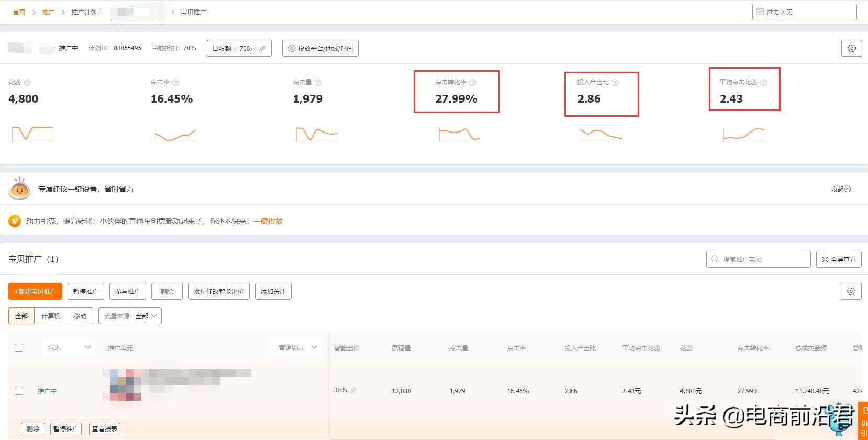Click the 全屏查看 button
Screen dimensions: 868x440
(x=839, y=259)
